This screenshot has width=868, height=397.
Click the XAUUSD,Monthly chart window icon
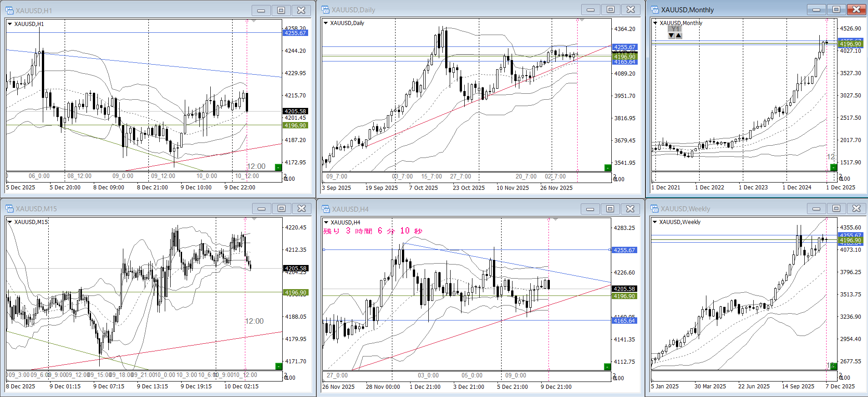click(x=655, y=10)
